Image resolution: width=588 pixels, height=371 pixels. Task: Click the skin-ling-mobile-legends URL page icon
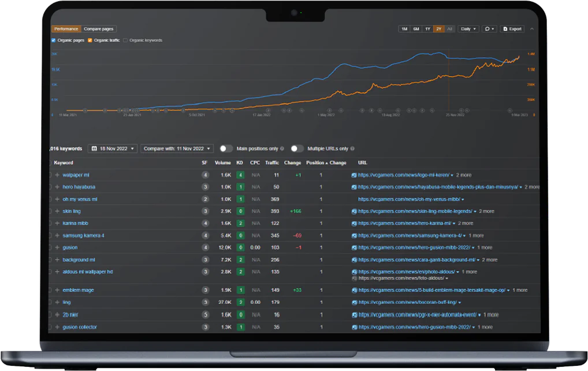coord(354,211)
